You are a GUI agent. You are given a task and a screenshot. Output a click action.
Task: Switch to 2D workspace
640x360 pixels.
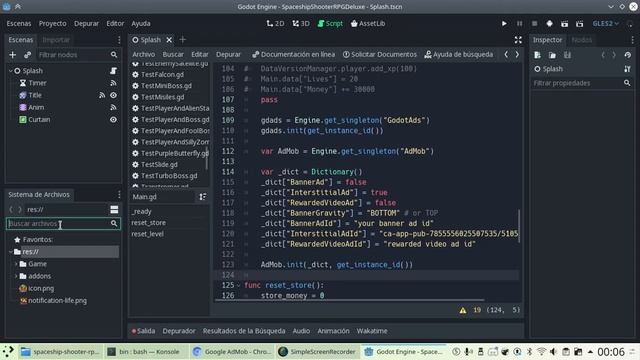pos(275,24)
